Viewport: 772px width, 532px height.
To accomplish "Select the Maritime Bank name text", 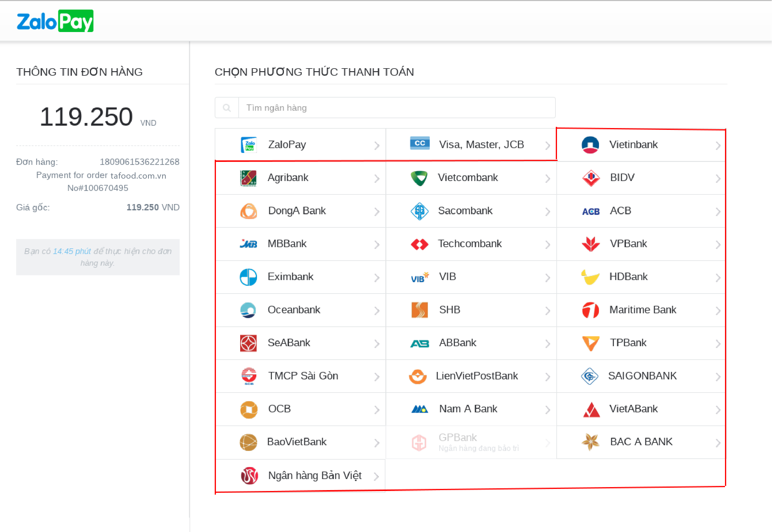I will pos(643,310).
